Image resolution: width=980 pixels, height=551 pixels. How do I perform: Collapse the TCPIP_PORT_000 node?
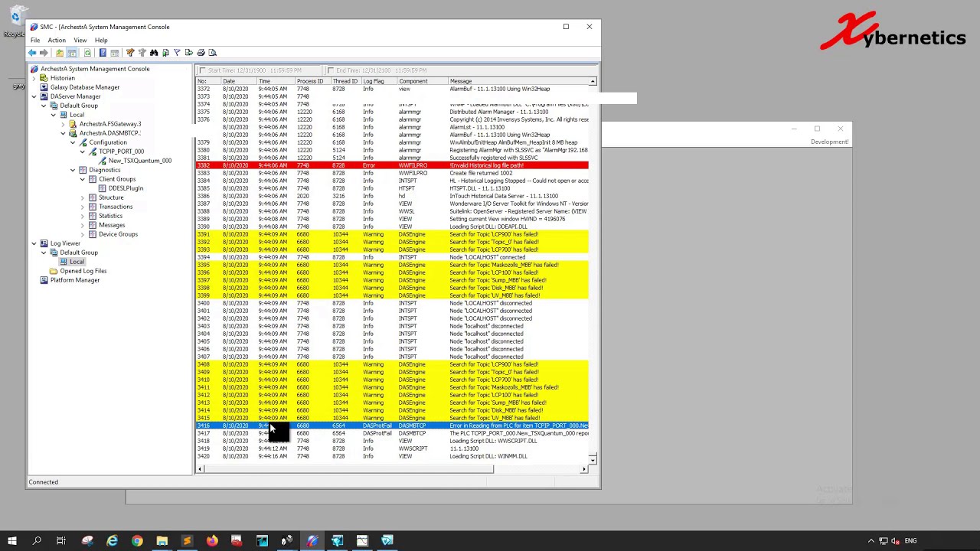tap(83, 152)
